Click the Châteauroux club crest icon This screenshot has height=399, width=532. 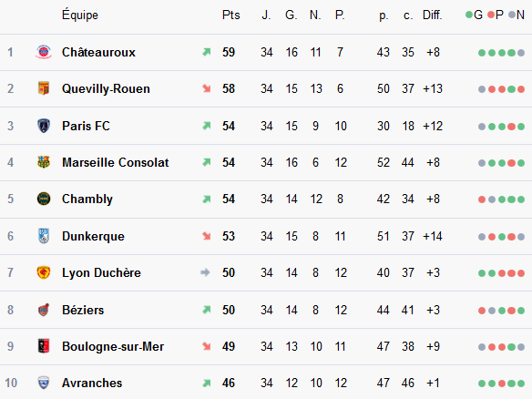point(44,52)
